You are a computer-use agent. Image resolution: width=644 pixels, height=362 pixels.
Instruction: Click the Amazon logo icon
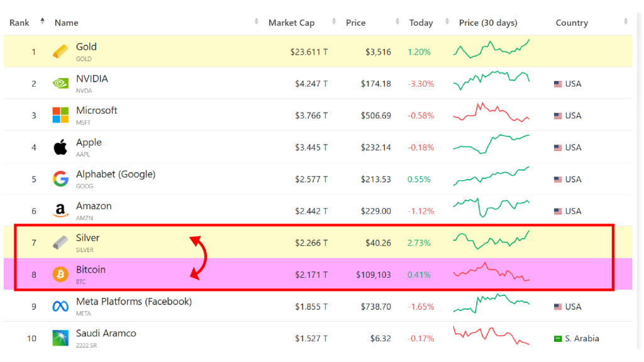[60, 211]
